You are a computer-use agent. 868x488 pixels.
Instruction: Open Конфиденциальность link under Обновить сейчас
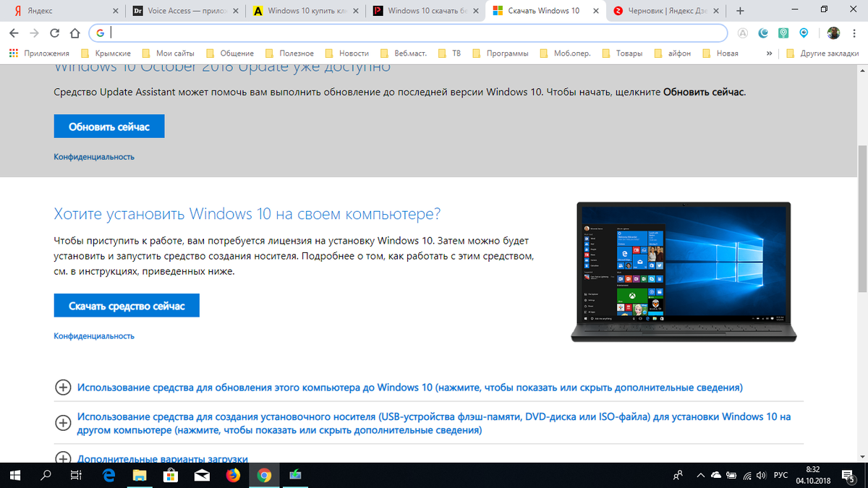pos(94,157)
